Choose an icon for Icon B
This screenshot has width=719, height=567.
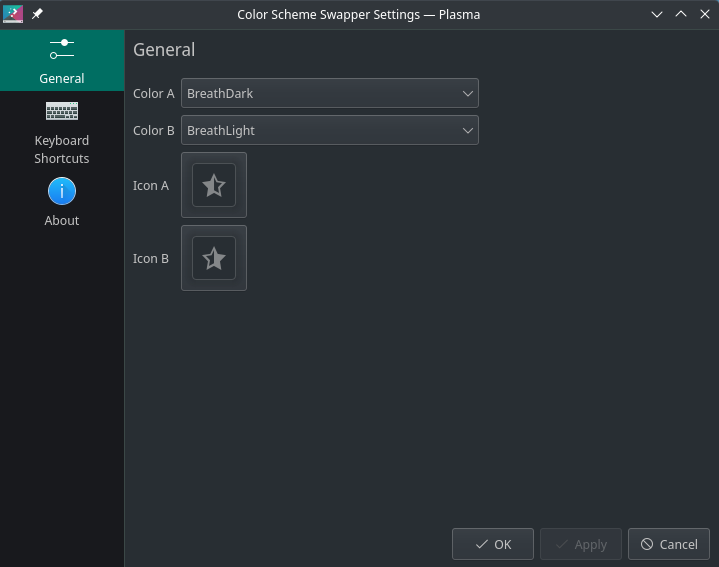coord(214,258)
